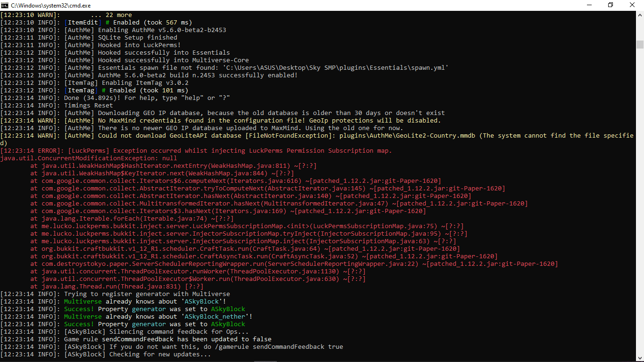
Task: Select the 'Checking for new updates...' line
Action: pos(106,354)
